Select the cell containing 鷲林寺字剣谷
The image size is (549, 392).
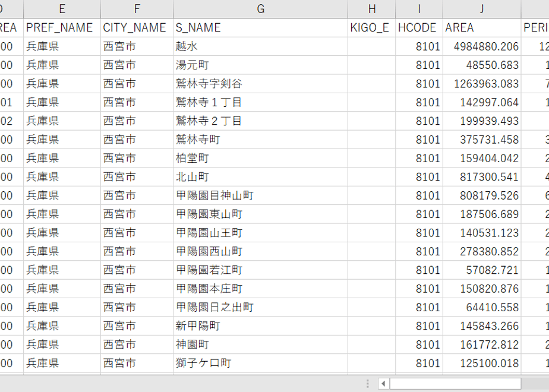tap(260, 84)
